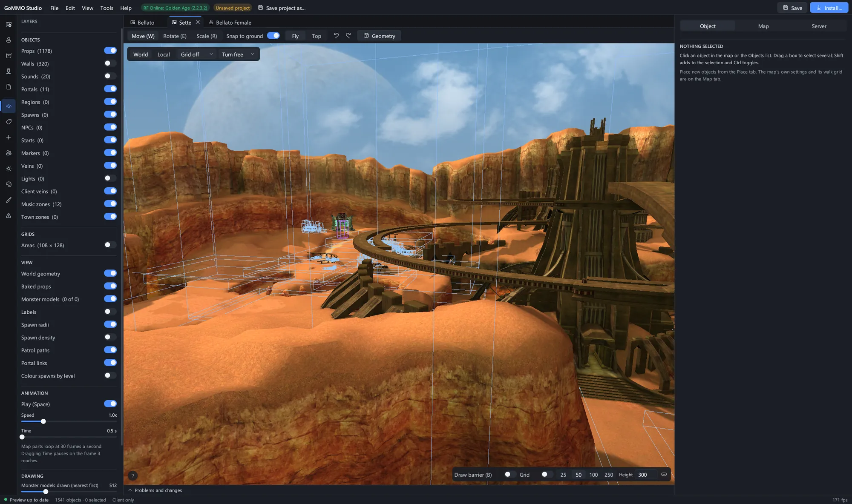Click the Save button
Viewport: 852px width, 504px height.
click(792, 8)
